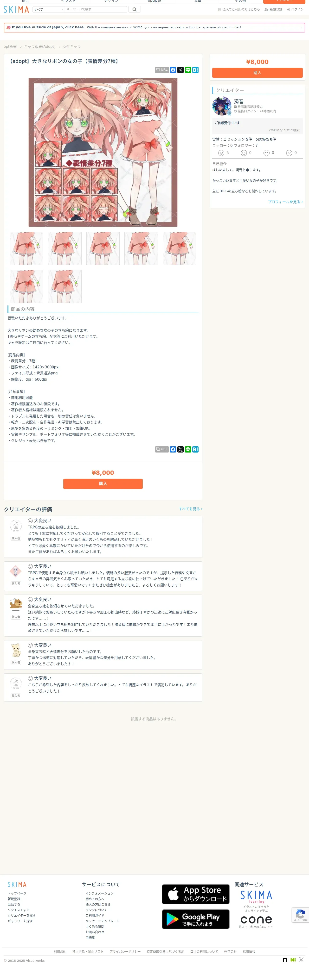Expand the overseas version banner arrow
Viewport: 309px width, 980px height.
pyautogui.click(x=301, y=27)
